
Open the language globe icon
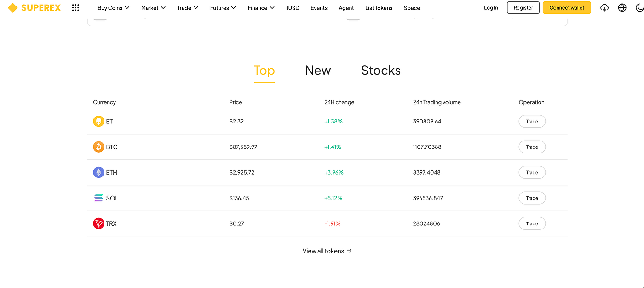[622, 8]
